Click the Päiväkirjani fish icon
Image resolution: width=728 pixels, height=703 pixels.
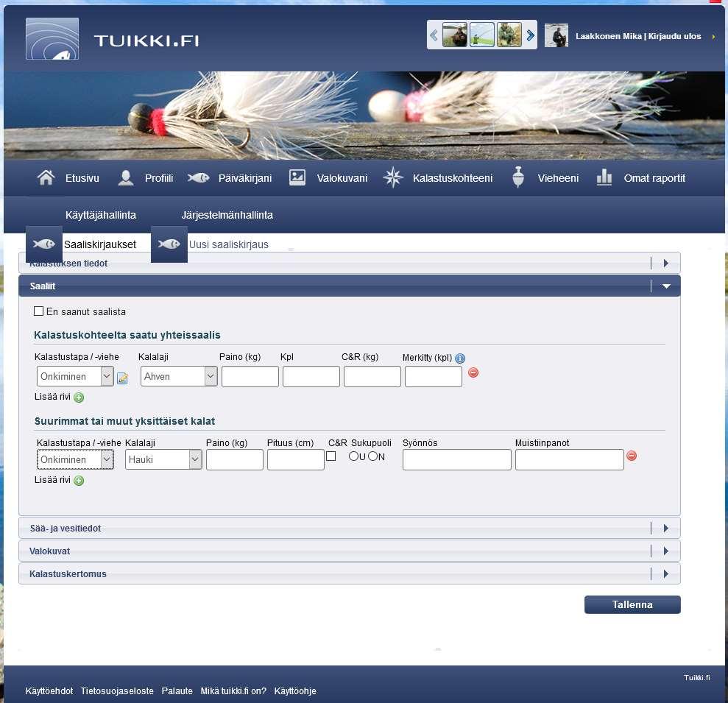199,178
